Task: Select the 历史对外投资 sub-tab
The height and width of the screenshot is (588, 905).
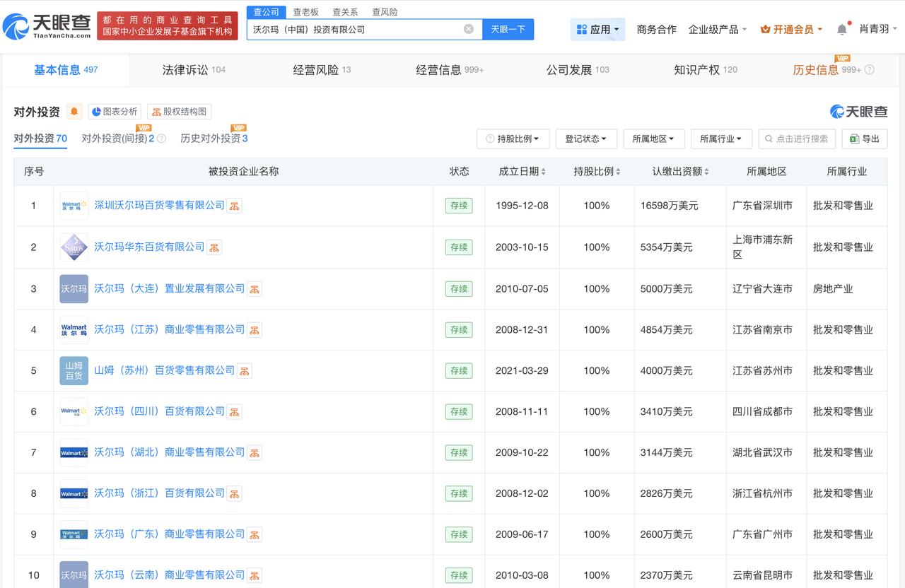Action: click(214, 139)
